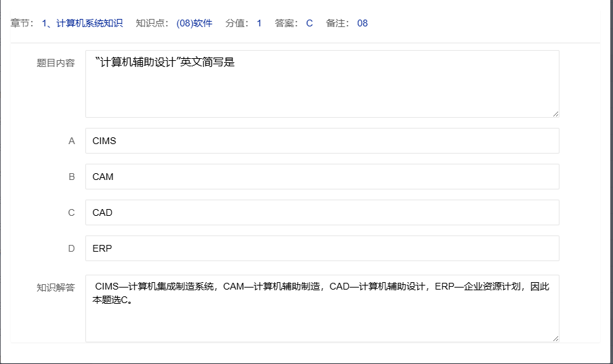Click the resize handle of 知识解答 text area
Screen dimensions: 613x364
click(x=555, y=338)
